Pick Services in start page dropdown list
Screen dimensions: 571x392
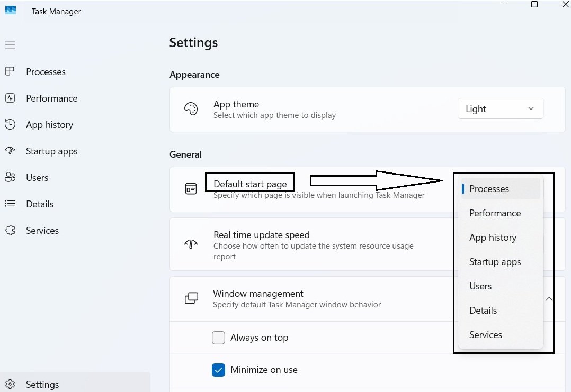click(501, 335)
